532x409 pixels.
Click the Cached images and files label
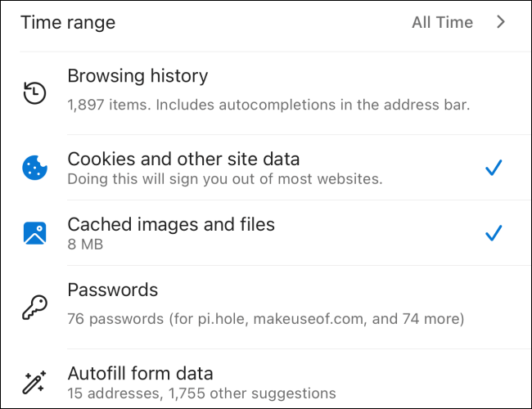171,224
